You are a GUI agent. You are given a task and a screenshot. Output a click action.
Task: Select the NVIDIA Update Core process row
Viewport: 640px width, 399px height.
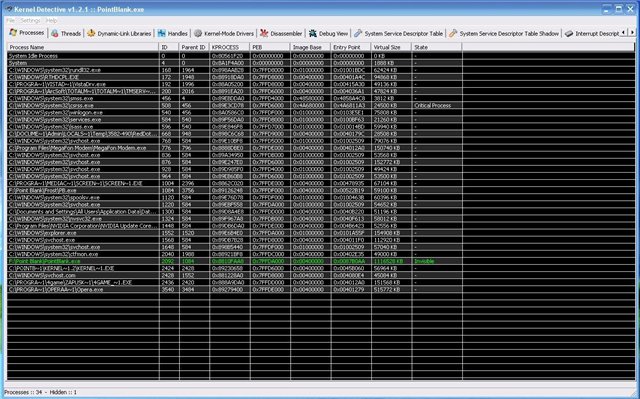[235, 226]
